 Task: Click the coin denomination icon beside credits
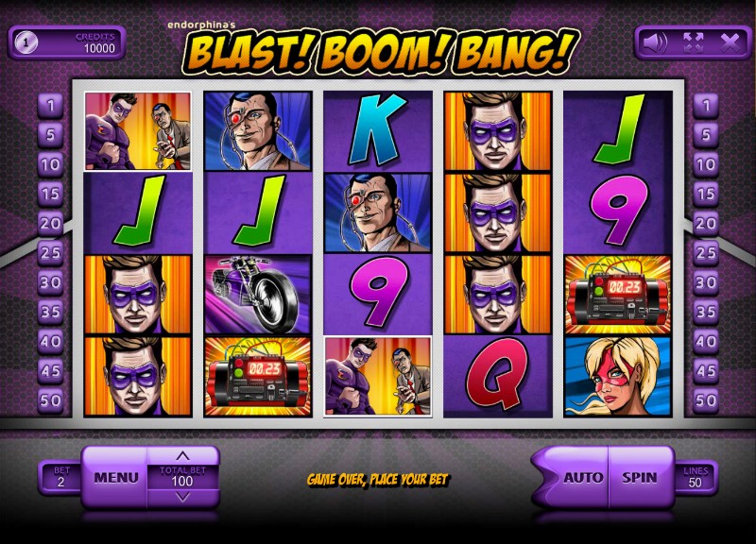26,42
